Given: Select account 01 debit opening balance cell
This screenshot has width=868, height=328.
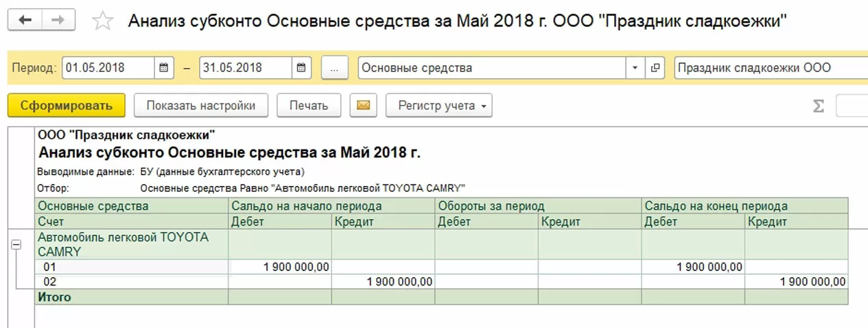Looking at the screenshot, I should pyautogui.click(x=280, y=267).
